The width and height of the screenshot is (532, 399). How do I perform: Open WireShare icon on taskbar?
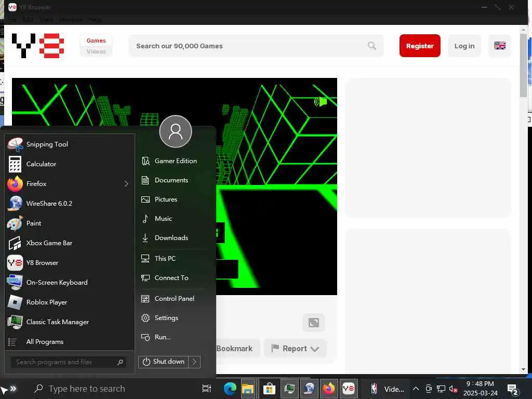coord(309,389)
